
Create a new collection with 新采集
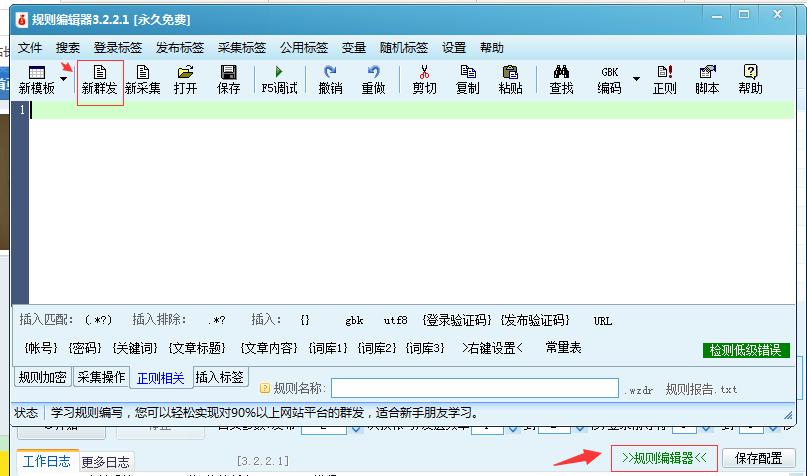coord(142,80)
